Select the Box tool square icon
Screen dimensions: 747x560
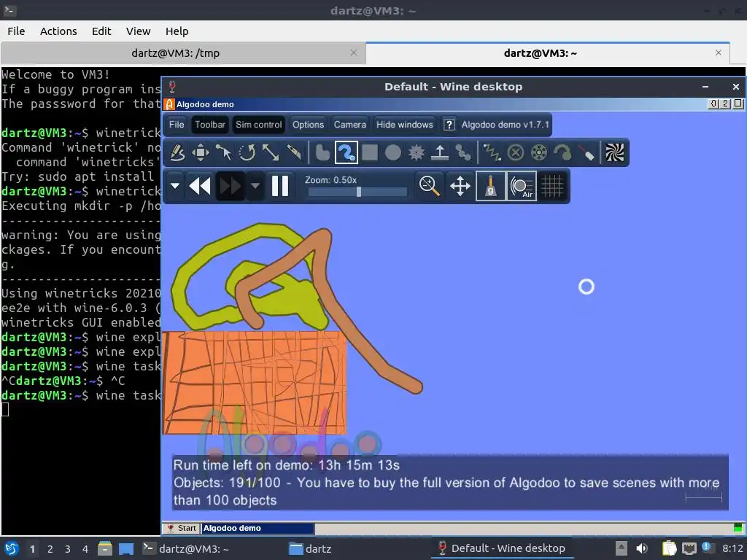[x=370, y=153]
